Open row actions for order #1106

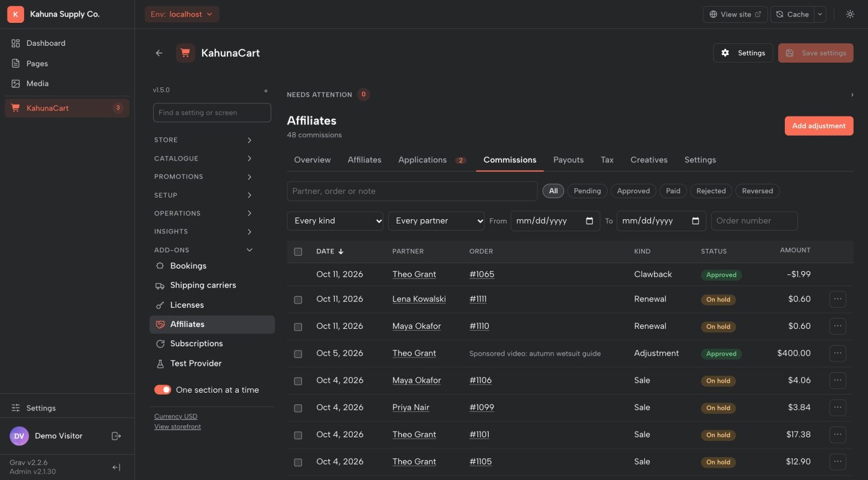[x=838, y=380]
